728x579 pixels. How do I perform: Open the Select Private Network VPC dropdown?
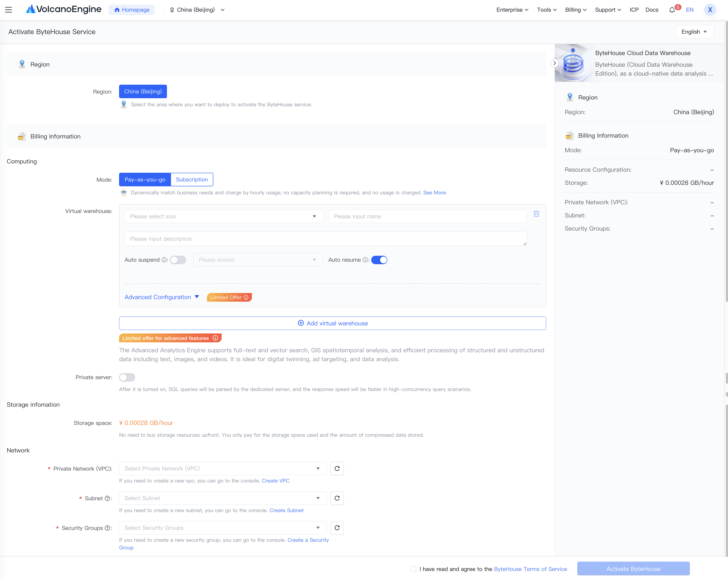(x=223, y=468)
